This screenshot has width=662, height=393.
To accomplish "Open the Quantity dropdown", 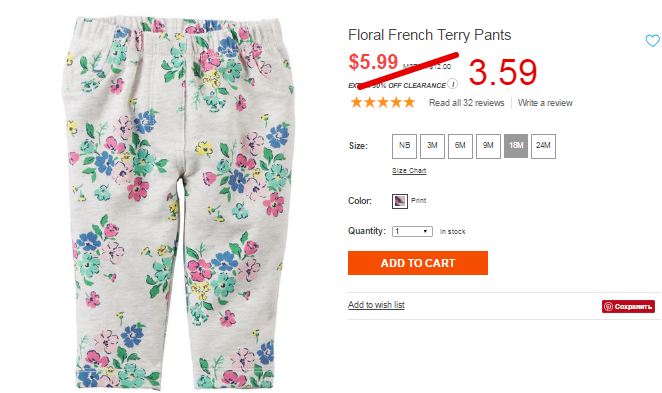I will [412, 231].
